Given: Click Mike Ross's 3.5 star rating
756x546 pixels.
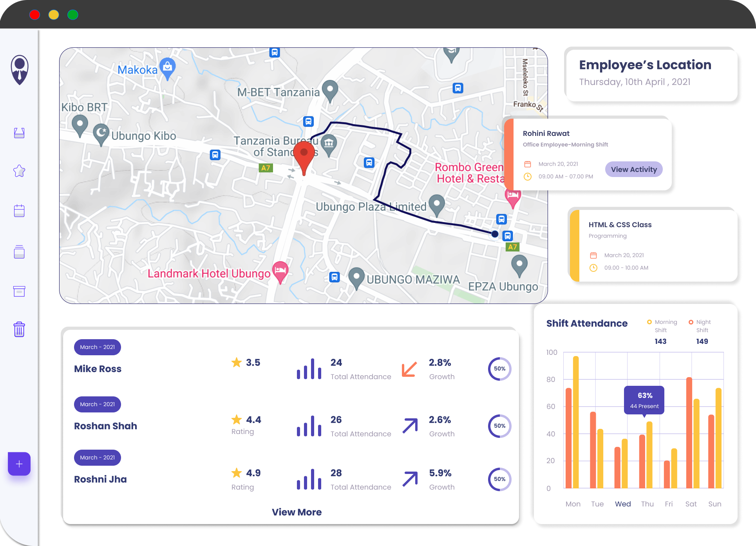Looking at the screenshot, I should click(x=246, y=362).
